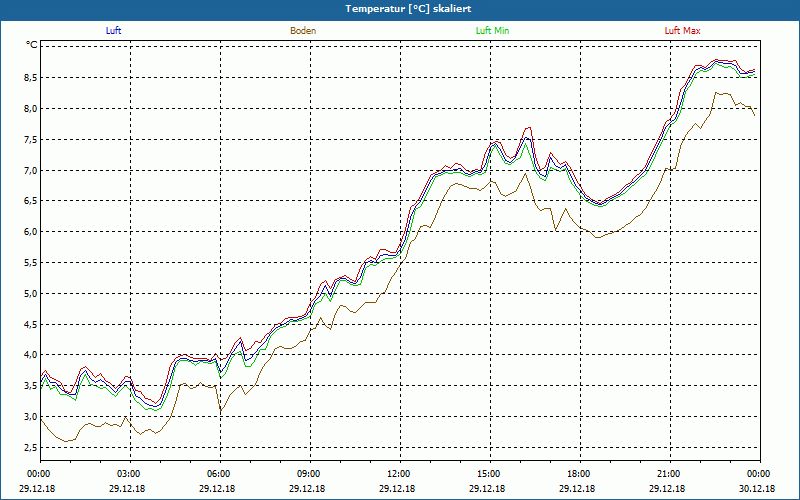Click the 30.12.18 date label
The image size is (800, 500).
(757, 489)
